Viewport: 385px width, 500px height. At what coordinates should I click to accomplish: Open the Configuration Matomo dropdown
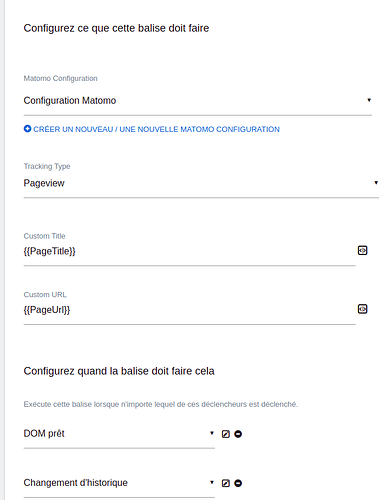(198, 101)
